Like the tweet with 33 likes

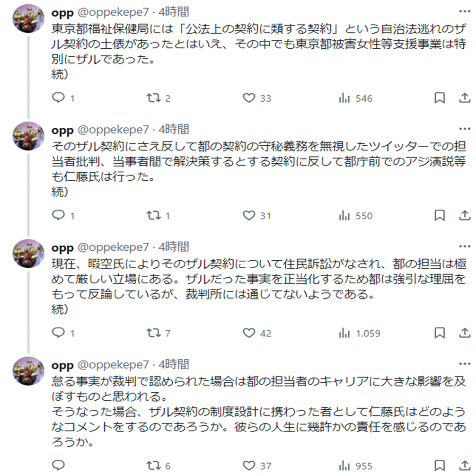click(249, 98)
